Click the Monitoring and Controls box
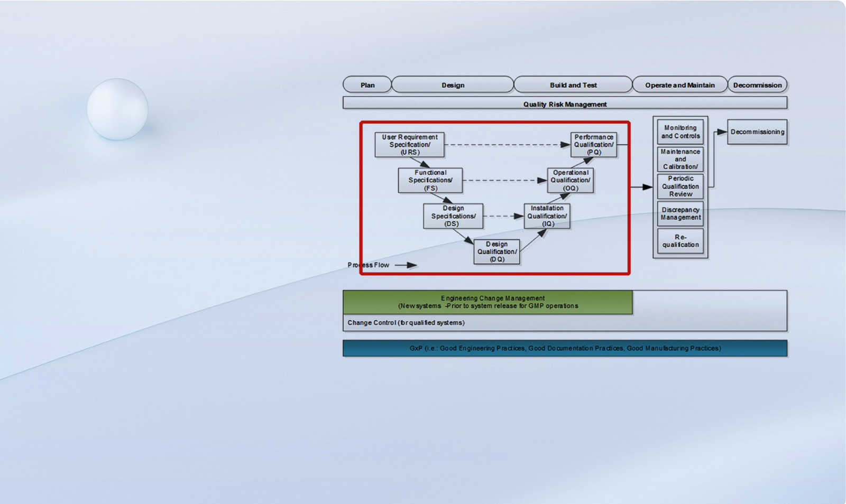 pyautogui.click(x=681, y=132)
